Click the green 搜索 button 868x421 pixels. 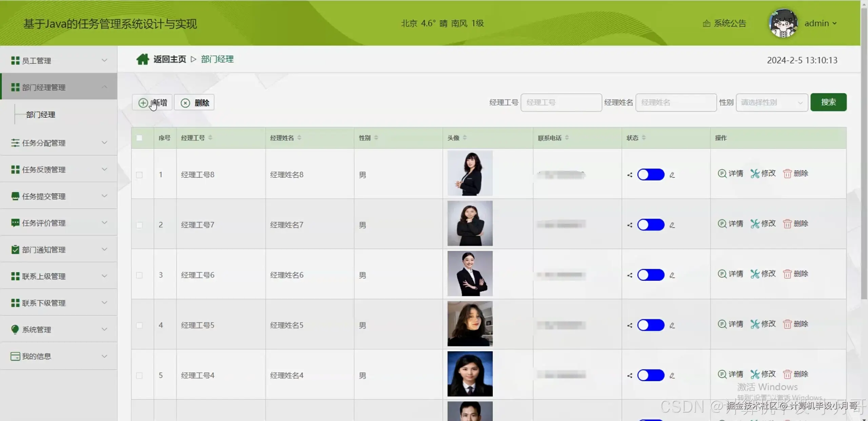(828, 102)
